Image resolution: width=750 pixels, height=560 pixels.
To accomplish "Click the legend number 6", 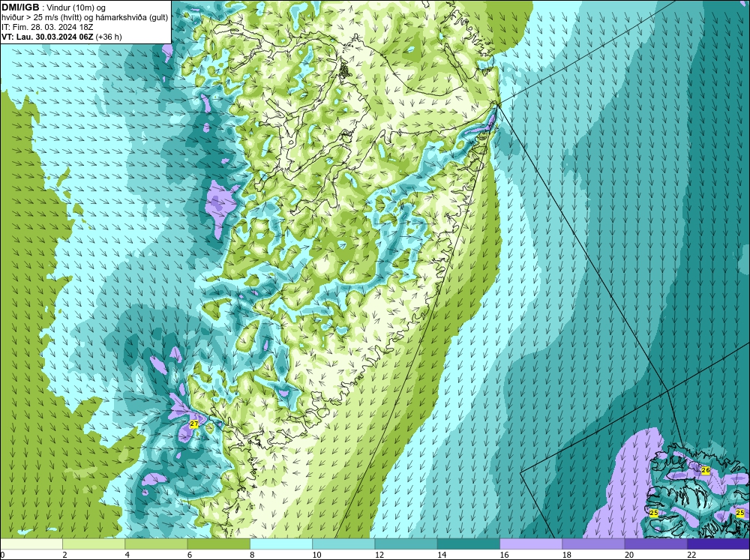I will pyautogui.click(x=190, y=555).
